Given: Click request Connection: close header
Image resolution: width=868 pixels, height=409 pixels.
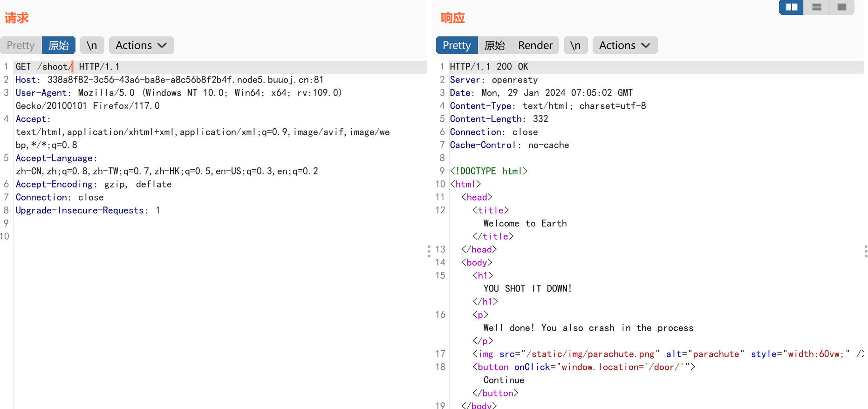Looking at the screenshot, I should click(60, 197).
